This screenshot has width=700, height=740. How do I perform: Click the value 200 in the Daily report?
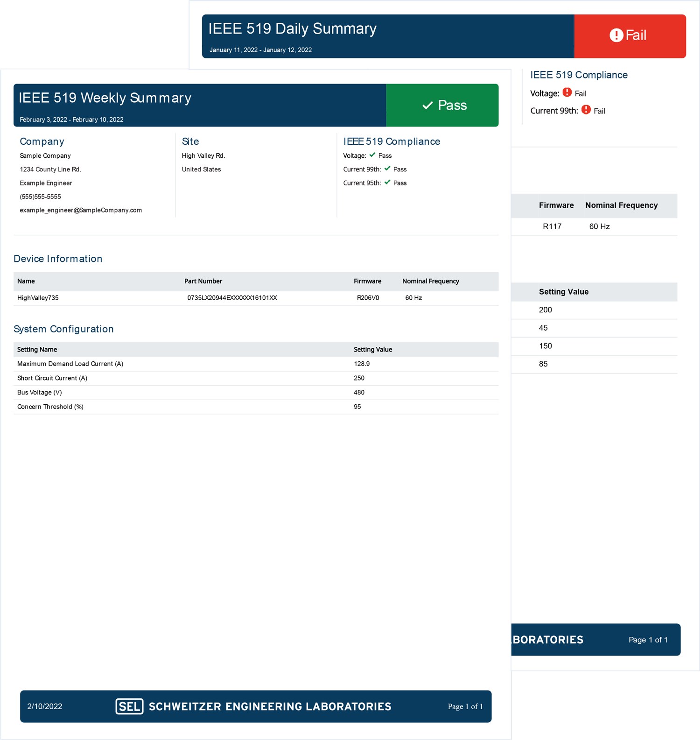tap(546, 310)
